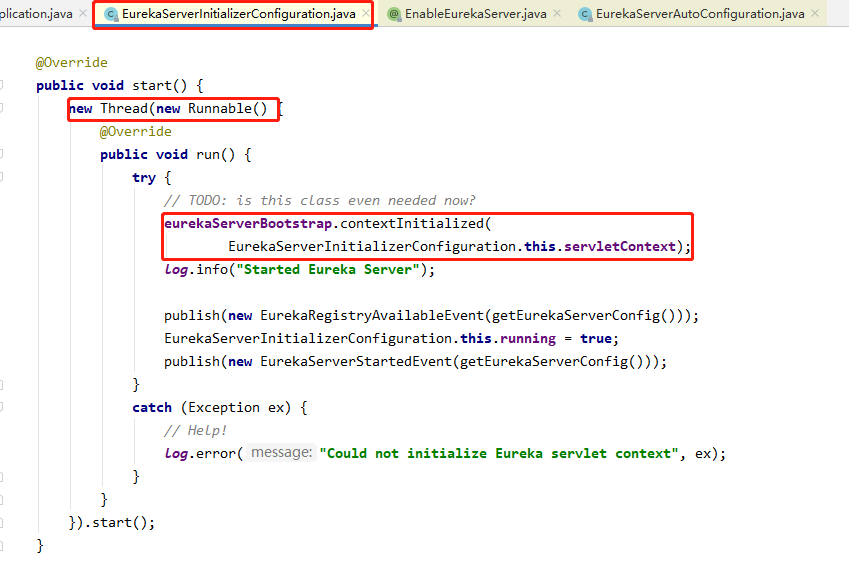849x566 pixels.
Task: Click the TODO comment line
Action: (319, 200)
